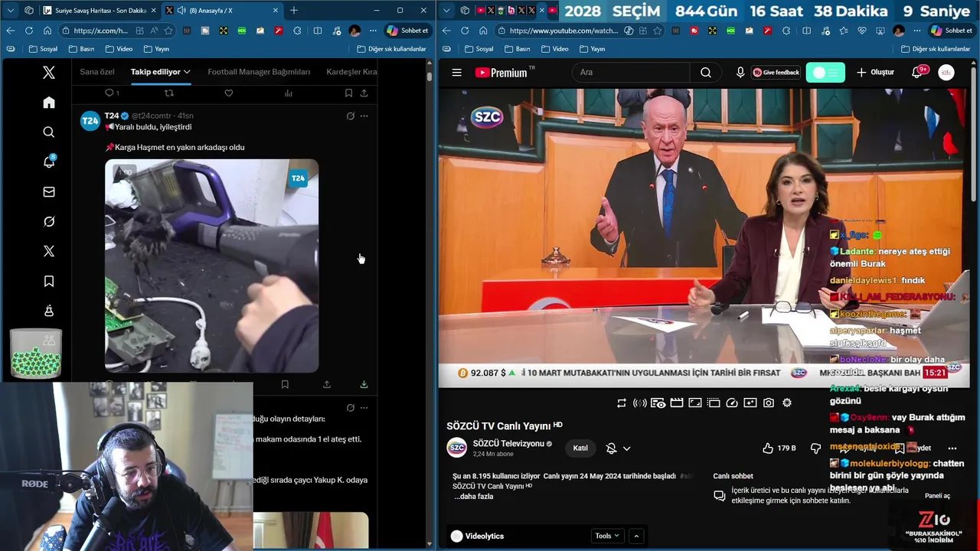Screen dimensions: 980x551
Task: Open Sosyal bookmarks folder in left window
Action: point(43,49)
